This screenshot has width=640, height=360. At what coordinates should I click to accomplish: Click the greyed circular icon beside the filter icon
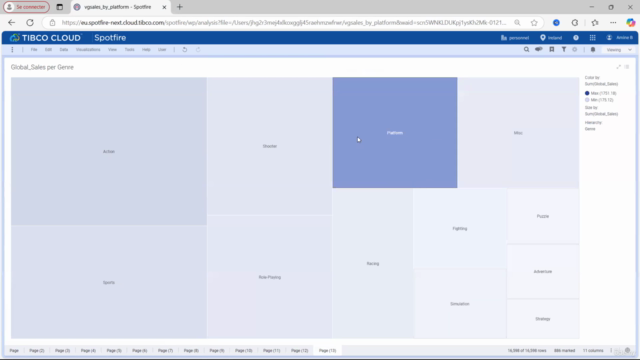575,49
